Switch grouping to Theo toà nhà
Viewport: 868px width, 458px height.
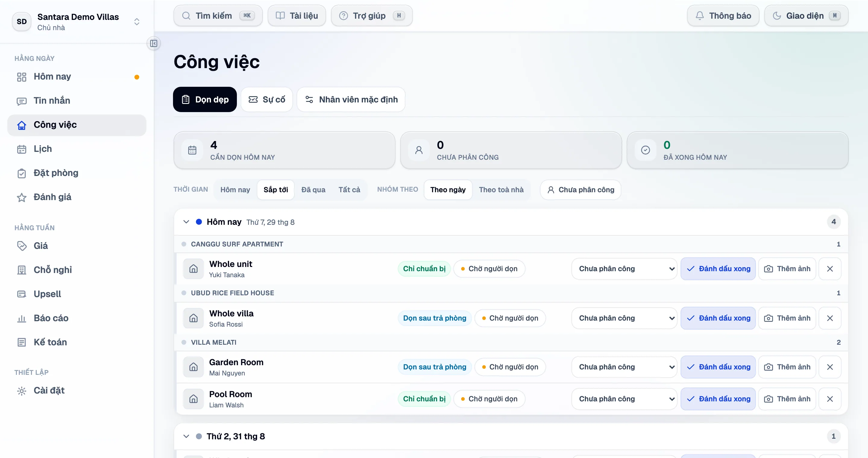501,190
